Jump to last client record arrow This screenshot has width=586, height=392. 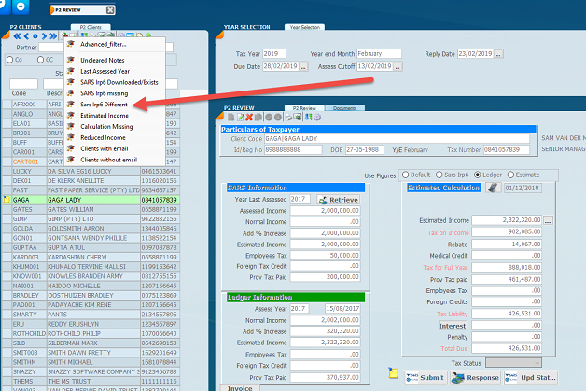tap(51, 35)
